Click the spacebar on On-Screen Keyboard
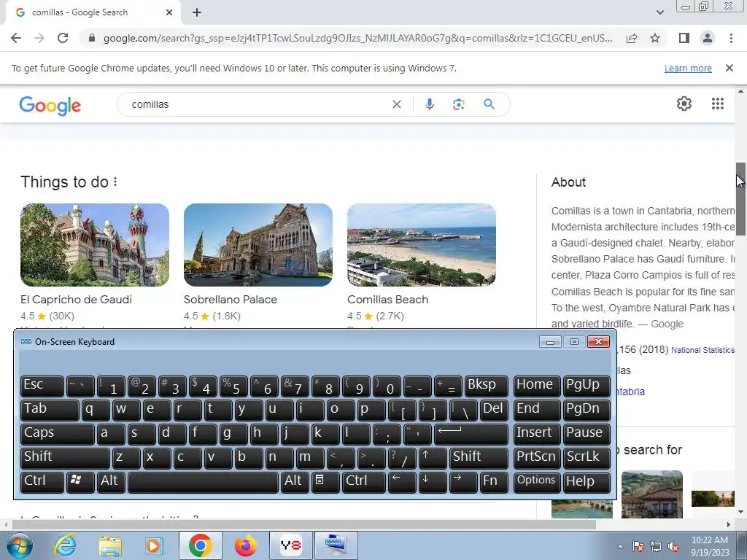Screen dimensions: 747x560 (x=203, y=481)
